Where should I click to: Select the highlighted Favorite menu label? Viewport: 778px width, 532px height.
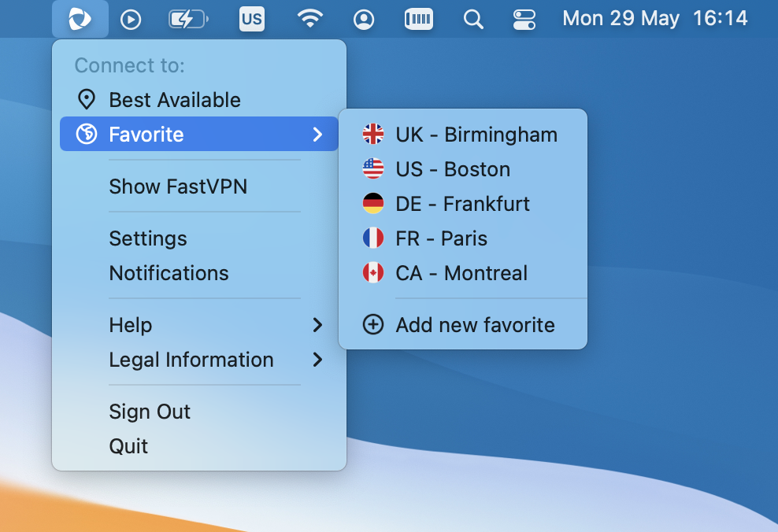pos(146,135)
